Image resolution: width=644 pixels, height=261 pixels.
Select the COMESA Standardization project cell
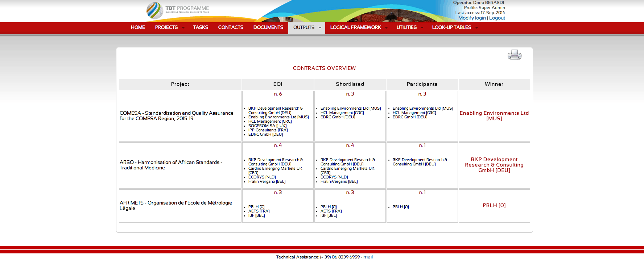(x=180, y=116)
